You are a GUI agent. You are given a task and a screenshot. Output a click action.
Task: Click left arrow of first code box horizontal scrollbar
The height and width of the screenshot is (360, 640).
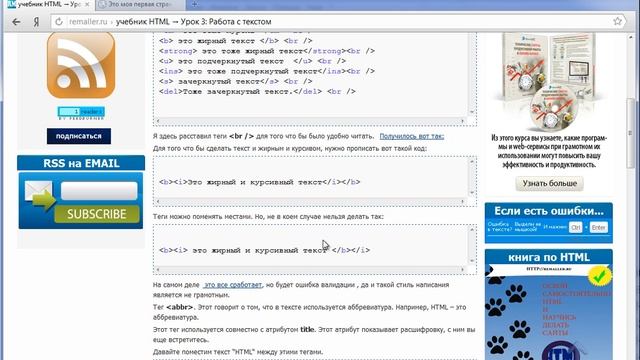click(158, 121)
